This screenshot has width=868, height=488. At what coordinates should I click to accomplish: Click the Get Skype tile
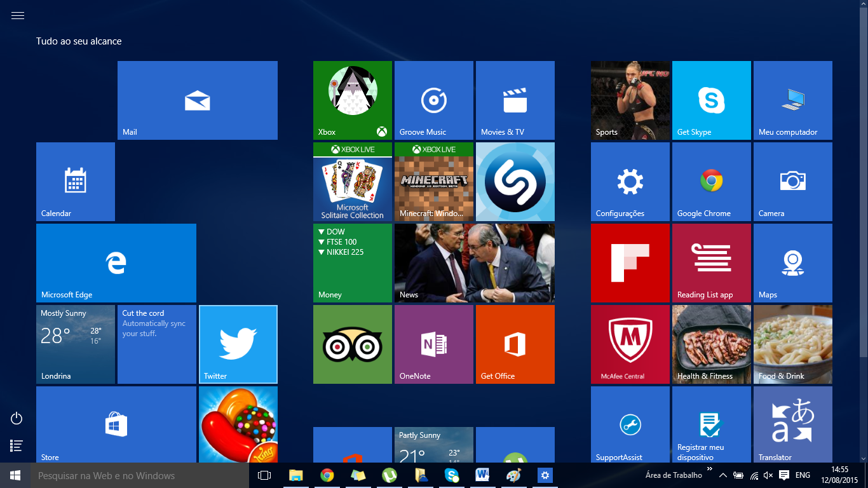712,100
